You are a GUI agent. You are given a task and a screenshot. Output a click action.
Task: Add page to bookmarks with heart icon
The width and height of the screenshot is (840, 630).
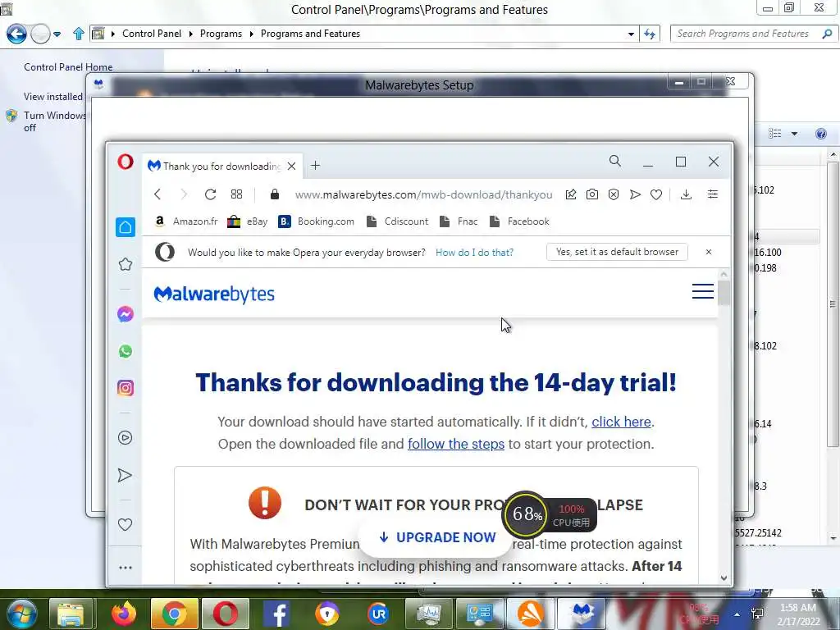click(x=656, y=194)
